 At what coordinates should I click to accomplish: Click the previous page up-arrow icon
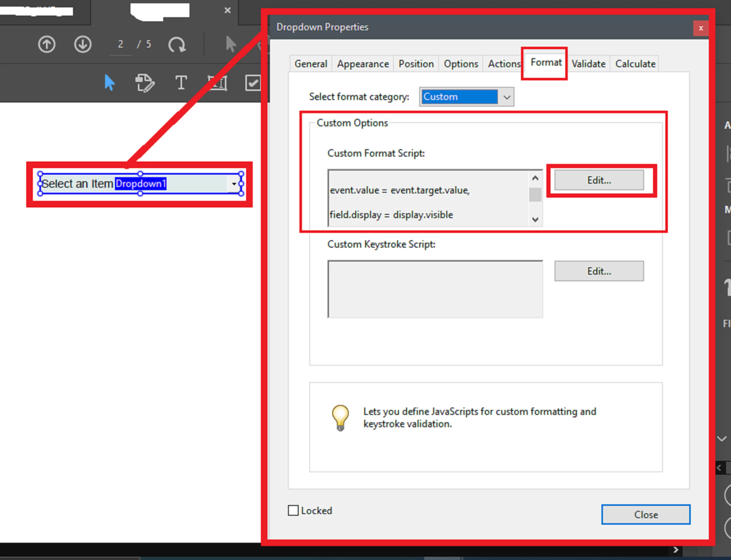click(x=47, y=44)
